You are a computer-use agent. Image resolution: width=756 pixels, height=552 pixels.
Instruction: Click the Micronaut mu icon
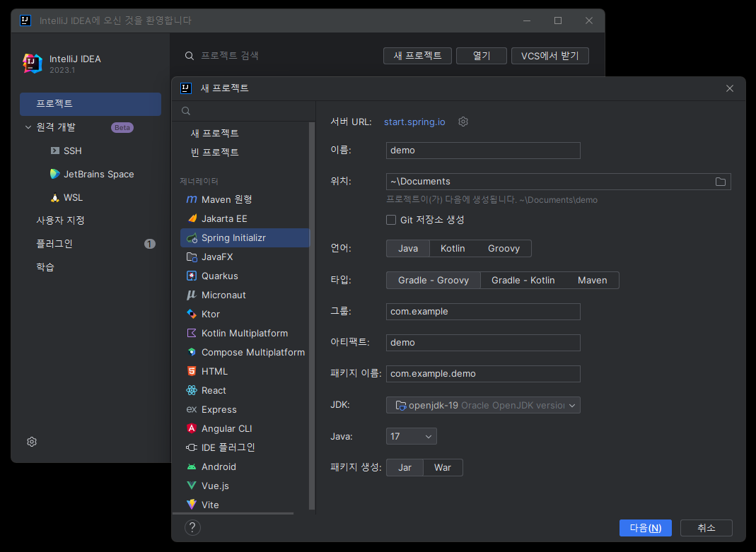(x=192, y=295)
